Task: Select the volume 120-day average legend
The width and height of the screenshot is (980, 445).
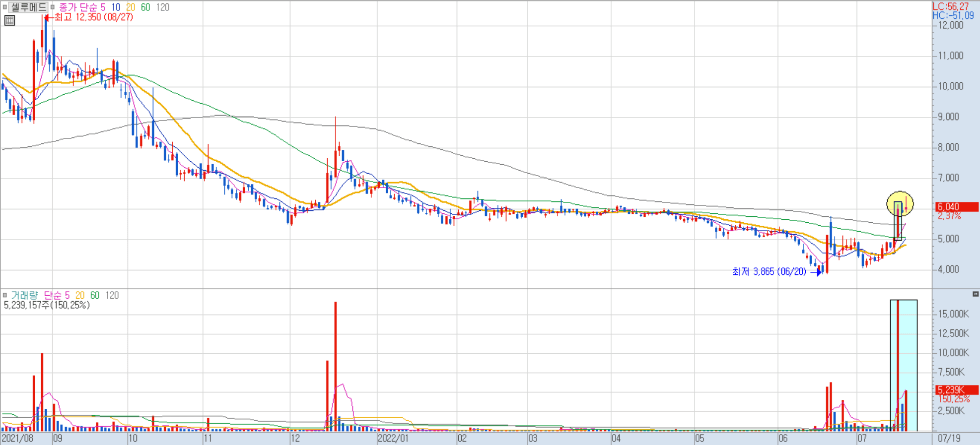Action: point(112,295)
